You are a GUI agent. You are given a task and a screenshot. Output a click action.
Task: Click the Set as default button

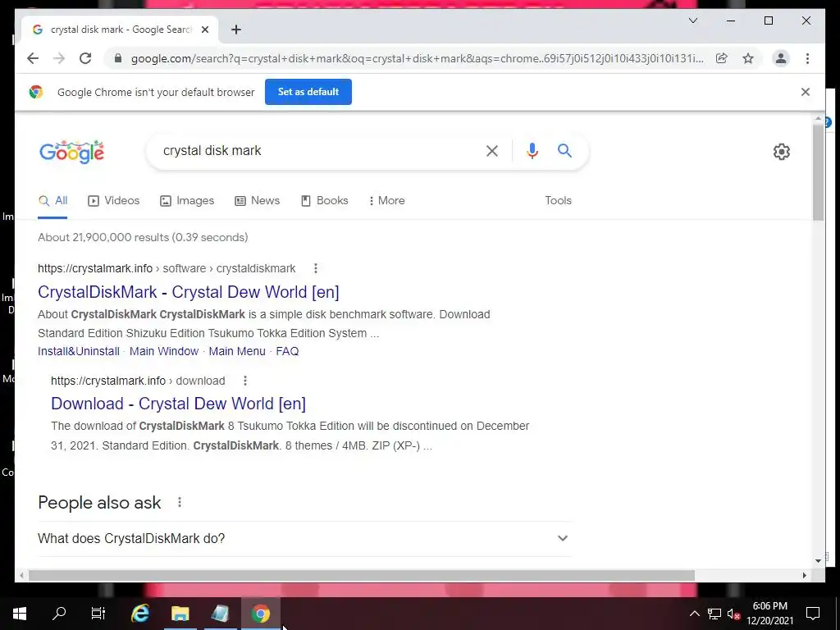pos(308,92)
